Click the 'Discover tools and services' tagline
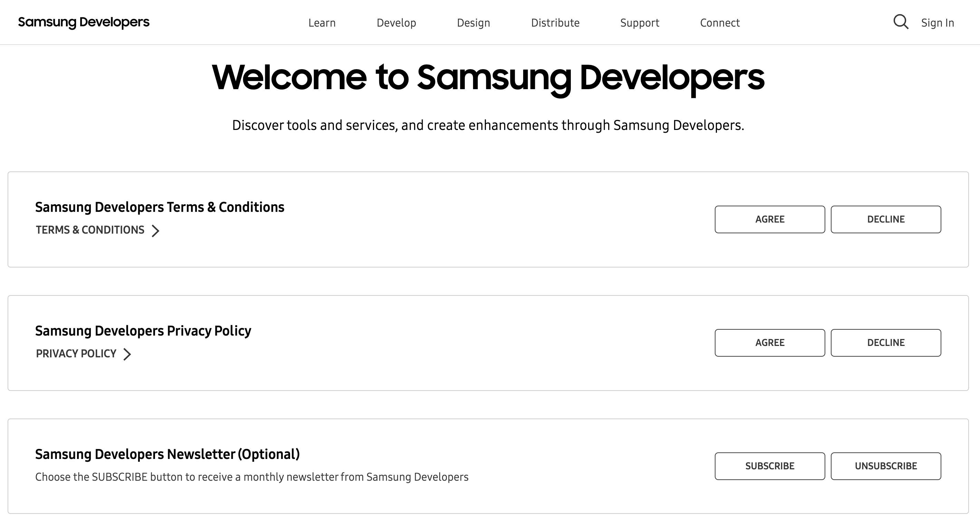Screen dimensions: 980x526 tap(488, 125)
